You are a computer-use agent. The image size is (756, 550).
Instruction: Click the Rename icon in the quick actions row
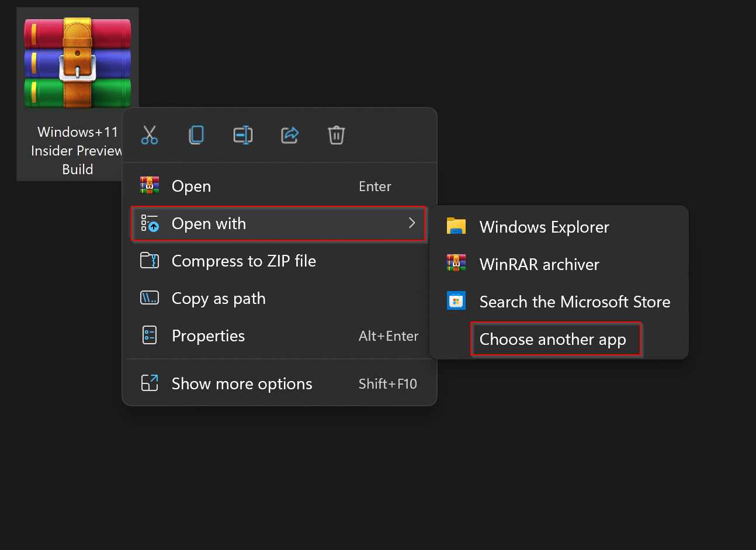pos(243,135)
